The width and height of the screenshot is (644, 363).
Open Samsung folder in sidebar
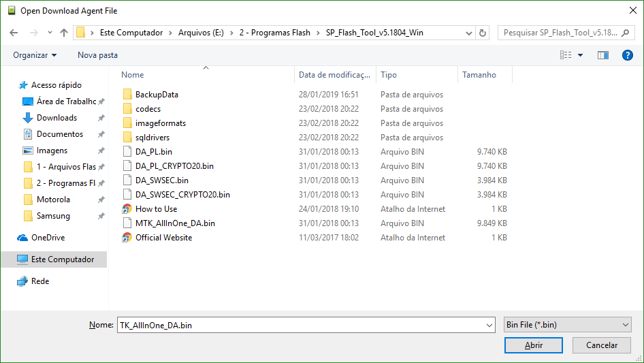pos(53,216)
